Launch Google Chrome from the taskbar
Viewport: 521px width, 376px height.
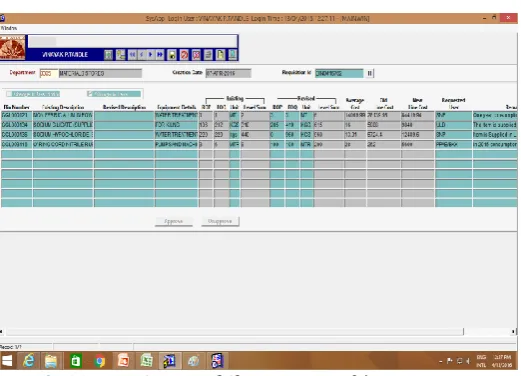click(99, 361)
